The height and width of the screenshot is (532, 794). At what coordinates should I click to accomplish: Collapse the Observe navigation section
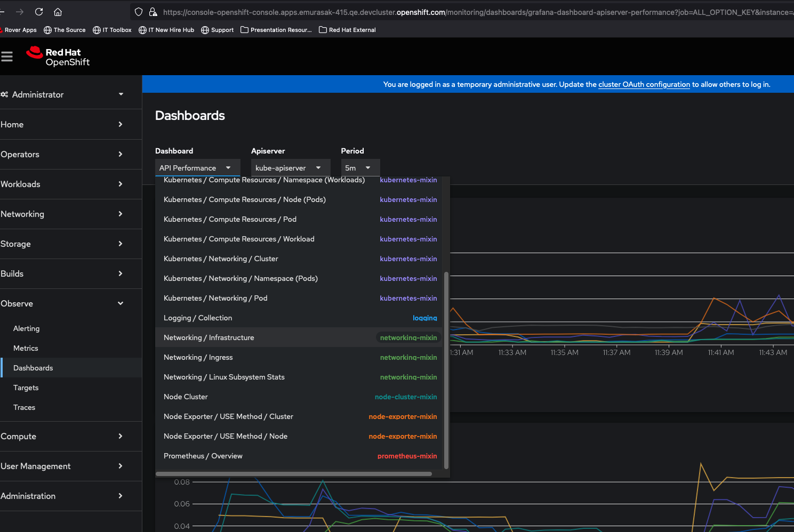pos(62,303)
